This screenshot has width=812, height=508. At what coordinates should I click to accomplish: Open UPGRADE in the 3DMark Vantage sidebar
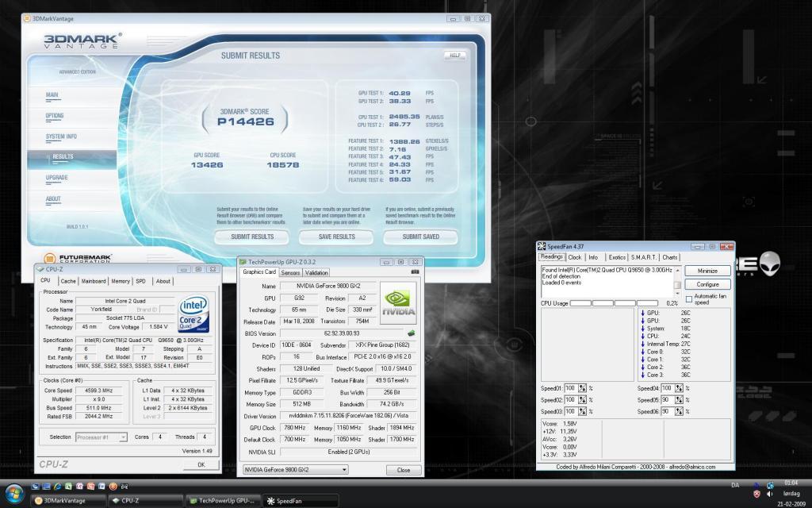pyautogui.click(x=56, y=177)
